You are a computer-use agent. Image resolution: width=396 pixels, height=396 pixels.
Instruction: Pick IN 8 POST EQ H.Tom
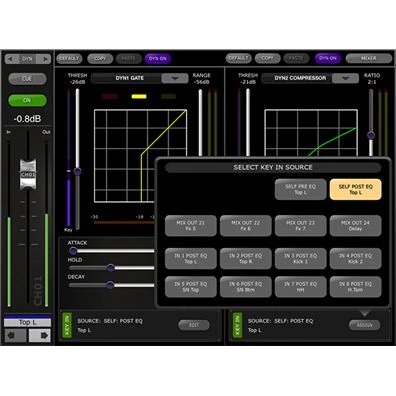click(x=355, y=287)
